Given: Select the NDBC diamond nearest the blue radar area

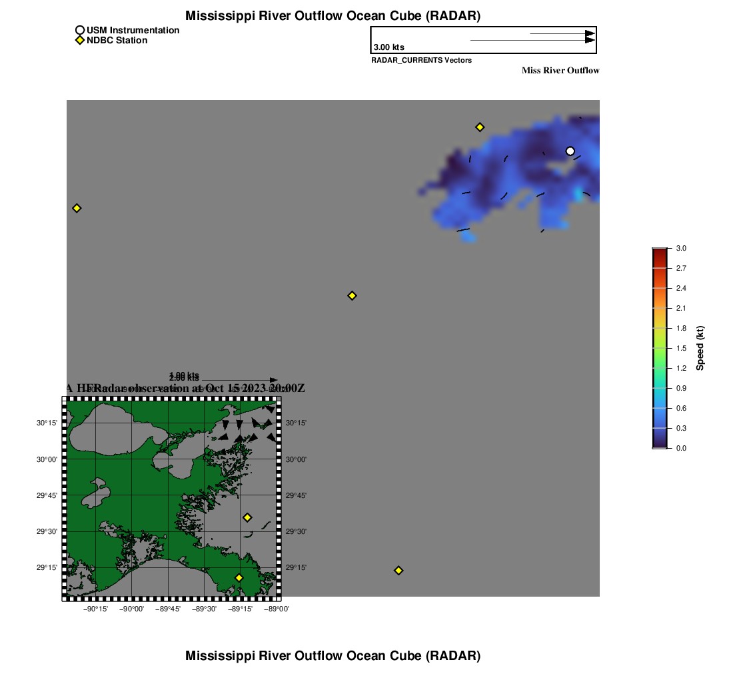Looking at the screenshot, I should pyautogui.click(x=479, y=127).
